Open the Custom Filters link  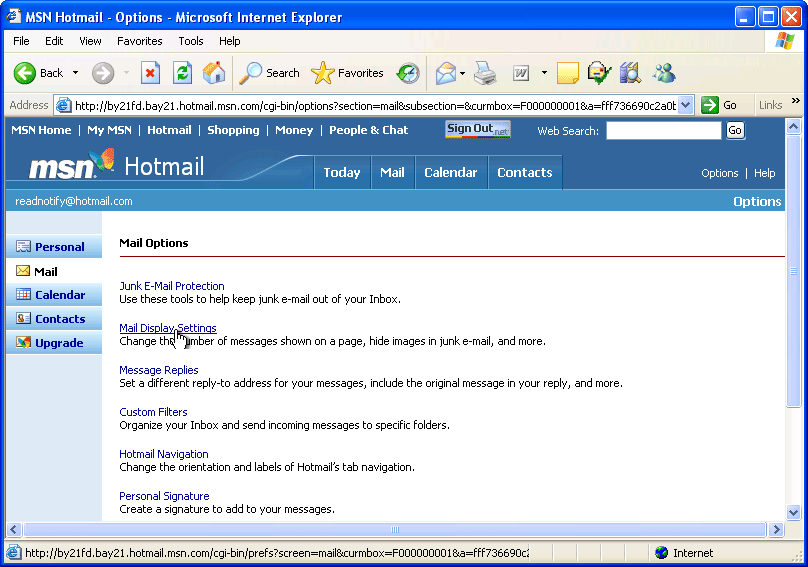pyautogui.click(x=153, y=412)
